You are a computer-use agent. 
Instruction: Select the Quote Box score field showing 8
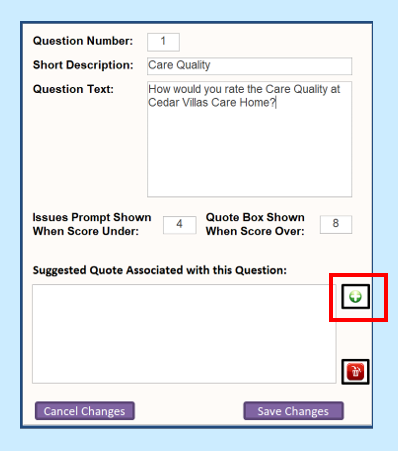(x=336, y=224)
